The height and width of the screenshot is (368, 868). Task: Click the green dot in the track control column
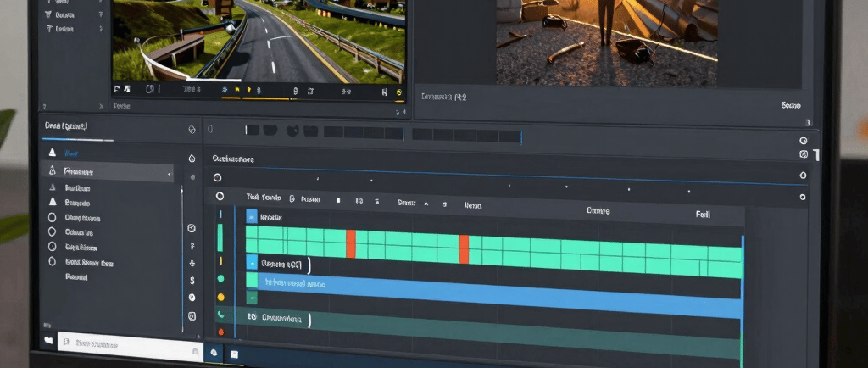tap(221, 278)
